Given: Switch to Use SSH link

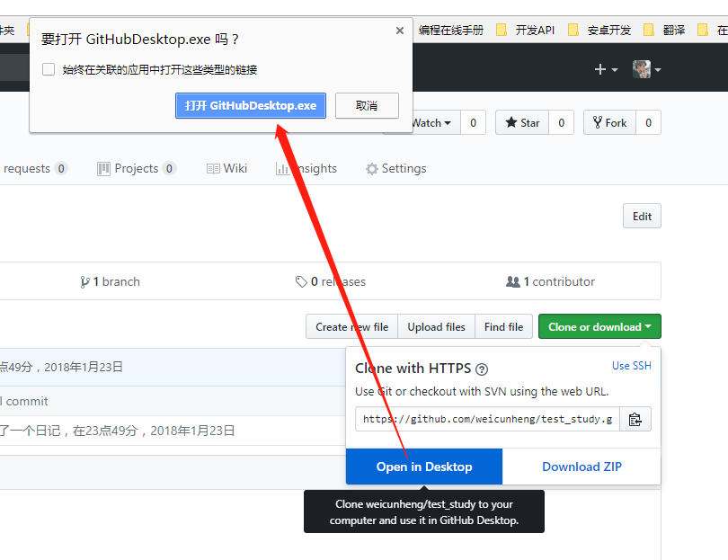Looking at the screenshot, I should click(x=632, y=366).
